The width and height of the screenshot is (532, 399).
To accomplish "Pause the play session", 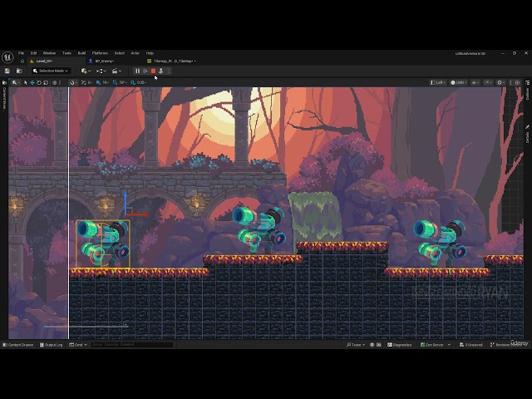I will (137, 71).
